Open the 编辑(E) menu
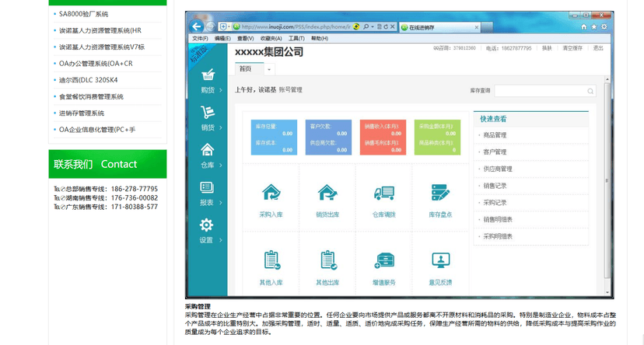The height and width of the screenshot is (345, 644). (x=222, y=38)
